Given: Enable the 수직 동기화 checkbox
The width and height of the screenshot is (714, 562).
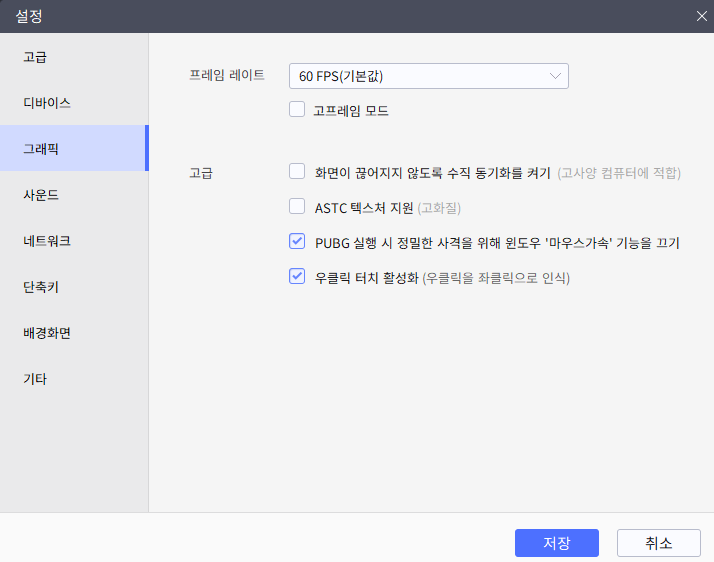Looking at the screenshot, I should tap(297, 171).
